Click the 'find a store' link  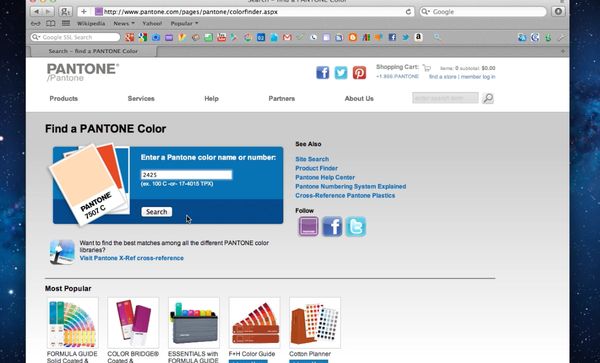tap(443, 77)
